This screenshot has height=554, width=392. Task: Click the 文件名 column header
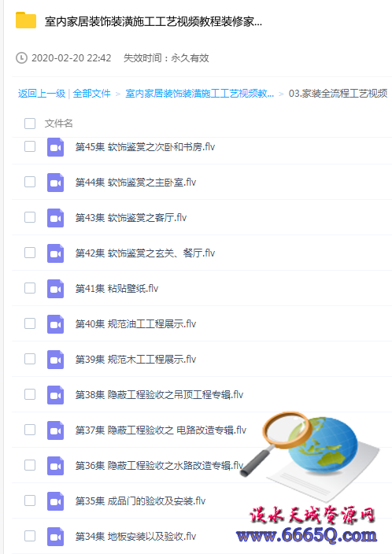(x=59, y=124)
